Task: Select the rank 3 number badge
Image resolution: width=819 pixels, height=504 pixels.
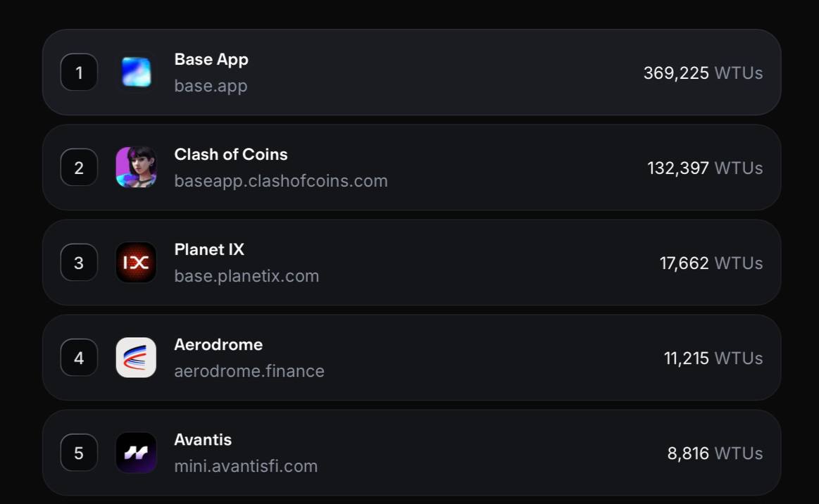Action: click(79, 262)
